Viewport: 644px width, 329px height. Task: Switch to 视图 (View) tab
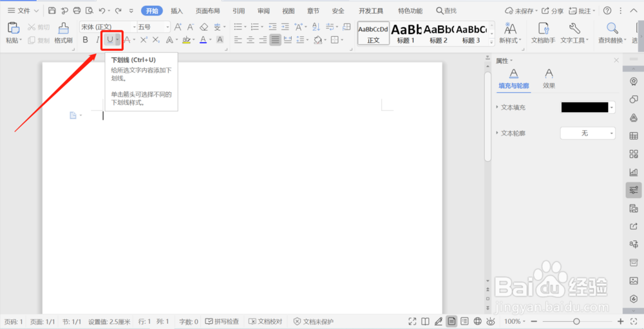289,11
